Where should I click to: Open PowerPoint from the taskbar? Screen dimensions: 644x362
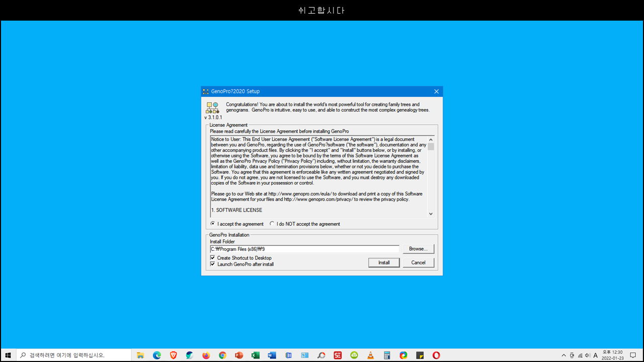point(239,355)
